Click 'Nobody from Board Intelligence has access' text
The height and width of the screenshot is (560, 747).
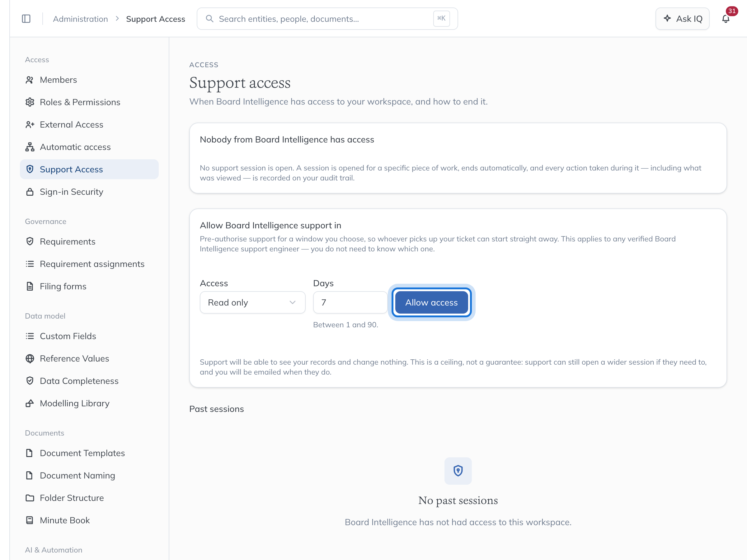coord(287,139)
